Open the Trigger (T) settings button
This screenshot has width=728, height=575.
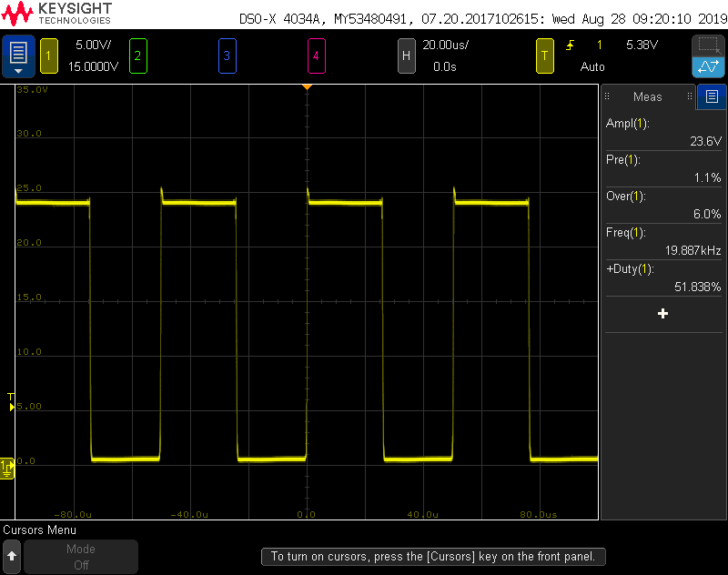pos(544,56)
